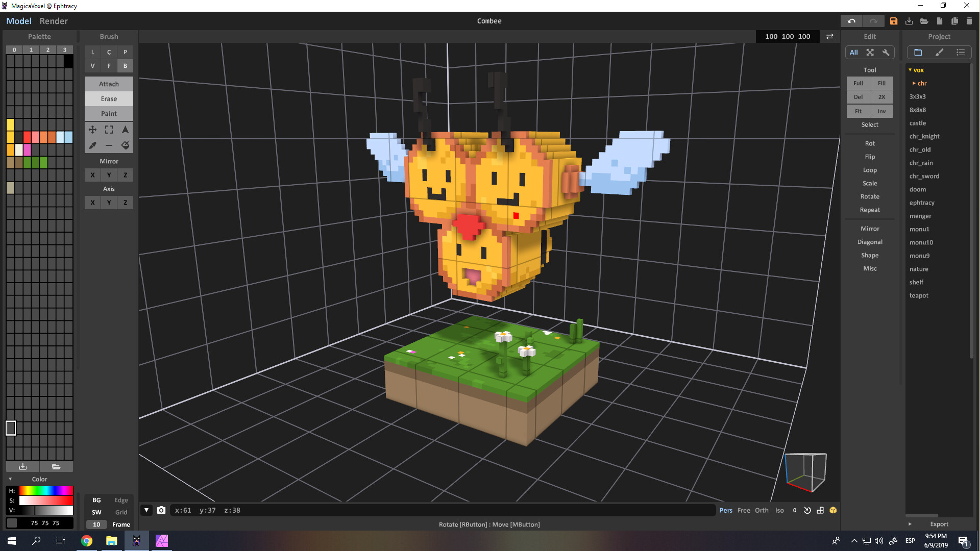
Task: Adjust the Hue rainbow slider
Action: pos(46,491)
